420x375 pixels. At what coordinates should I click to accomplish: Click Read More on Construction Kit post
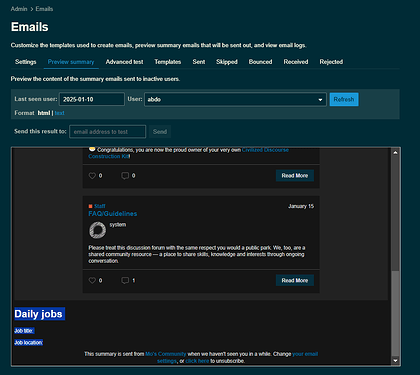tap(295, 176)
